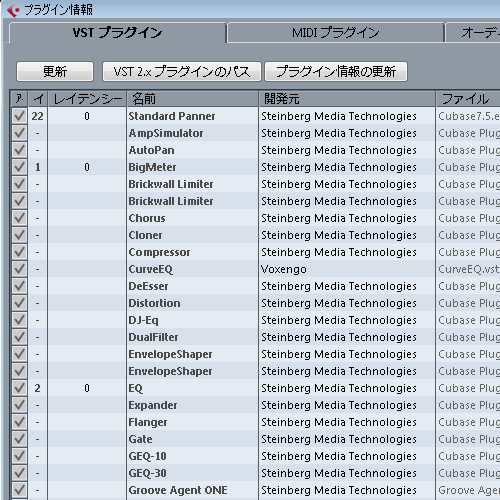This screenshot has width=500, height=500.
Task: Click the Cubase7.5 file cell
Action: pos(469,116)
